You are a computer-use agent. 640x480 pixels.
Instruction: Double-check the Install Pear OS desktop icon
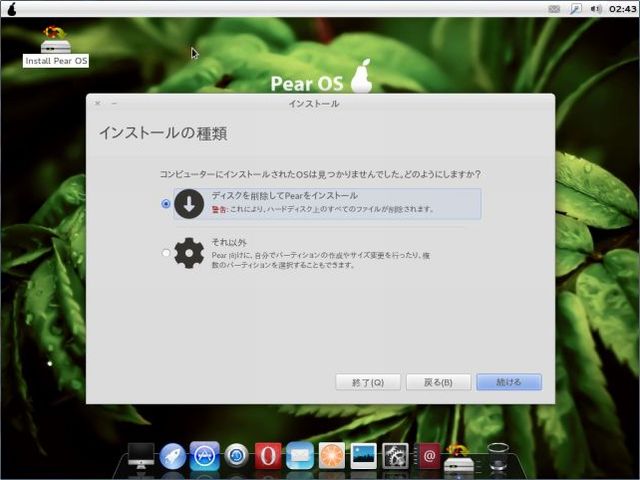(x=56, y=46)
